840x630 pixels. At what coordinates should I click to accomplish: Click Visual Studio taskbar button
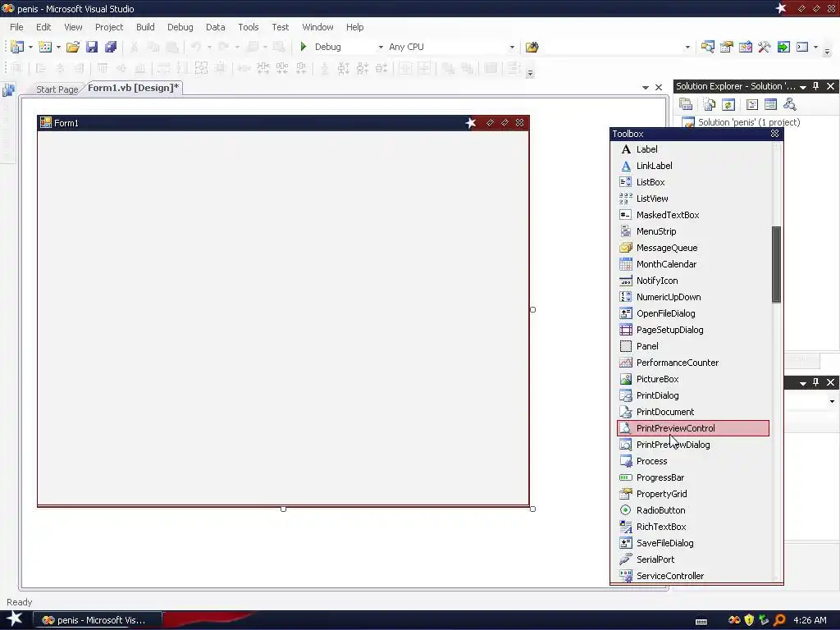click(x=98, y=620)
